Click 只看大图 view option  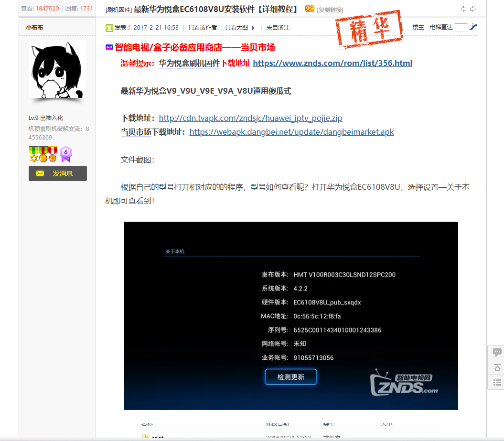(x=236, y=28)
